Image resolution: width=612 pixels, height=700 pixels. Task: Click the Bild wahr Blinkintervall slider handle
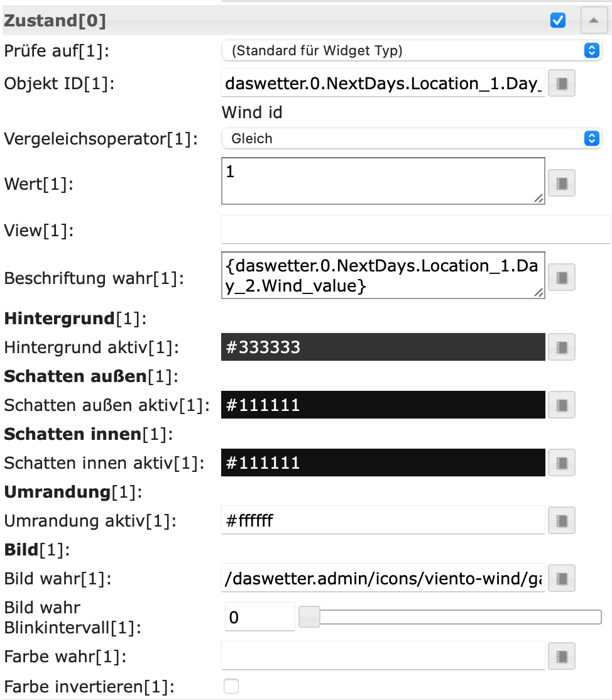coord(309,617)
